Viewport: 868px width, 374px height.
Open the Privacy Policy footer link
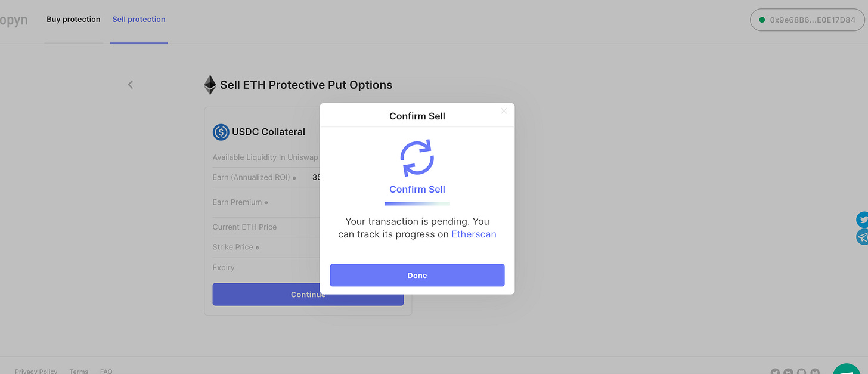tap(36, 371)
